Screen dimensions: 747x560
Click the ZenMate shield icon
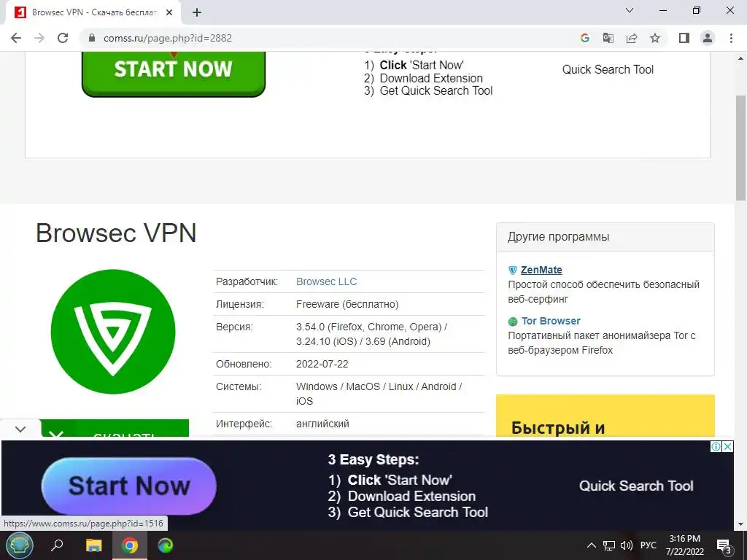point(513,271)
